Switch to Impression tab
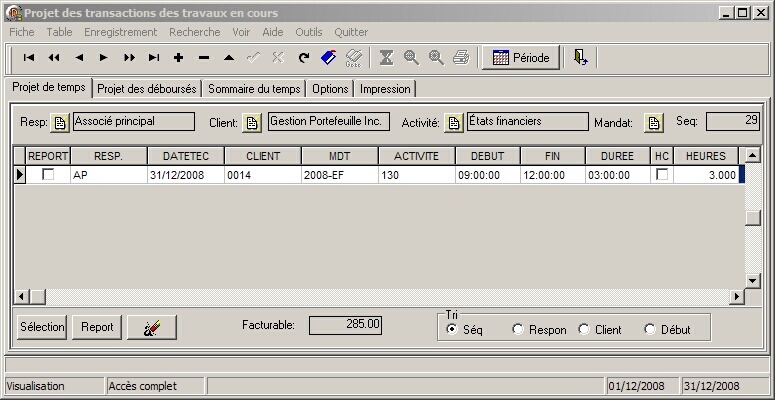 coord(385,89)
